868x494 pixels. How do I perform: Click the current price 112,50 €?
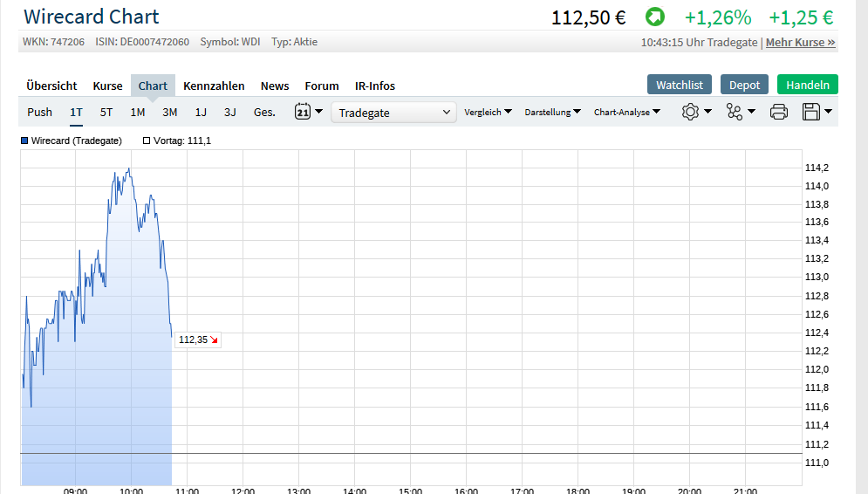[589, 17]
